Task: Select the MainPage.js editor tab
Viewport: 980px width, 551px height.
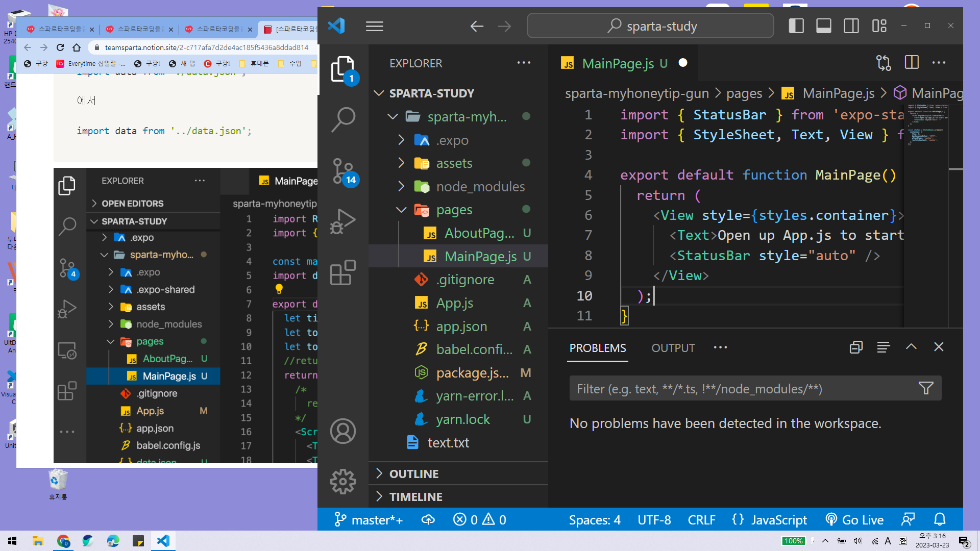Action: point(624,63)
